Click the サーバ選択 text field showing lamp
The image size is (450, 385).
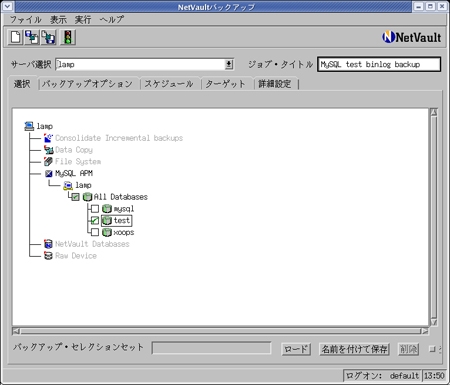point(140,64)
